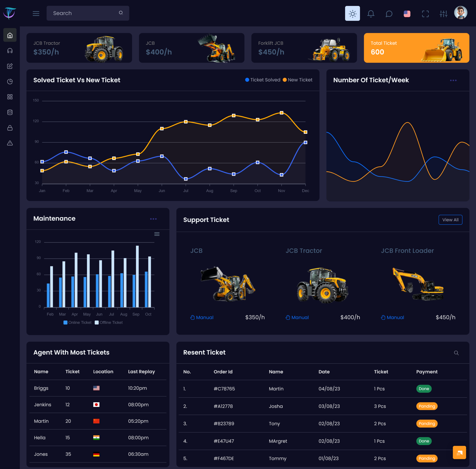Click the Japan flag in Jenkins row

96,405
